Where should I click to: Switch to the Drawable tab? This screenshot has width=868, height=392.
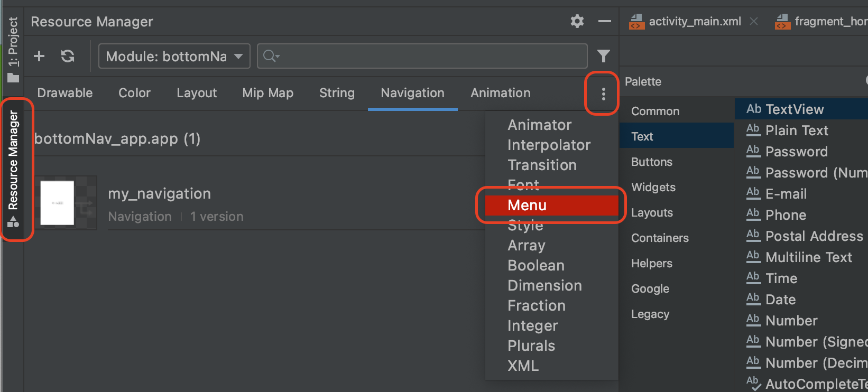(65, 93)
